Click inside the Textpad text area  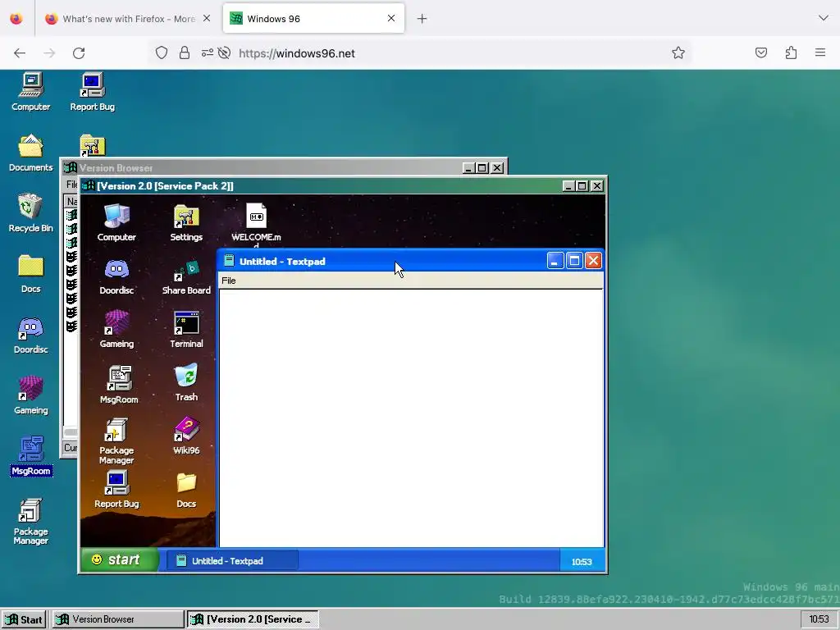pyautogui.click(x=411, y=418)
